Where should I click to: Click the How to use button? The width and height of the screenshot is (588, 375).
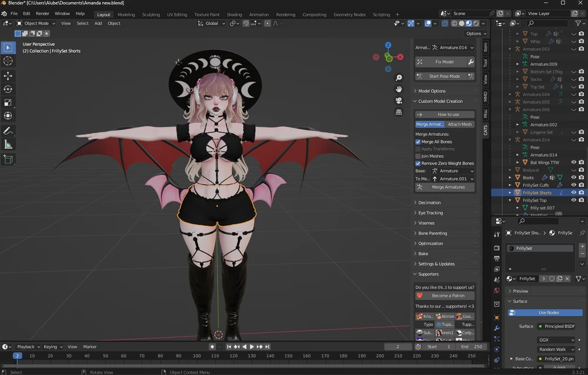pos(445,115)
